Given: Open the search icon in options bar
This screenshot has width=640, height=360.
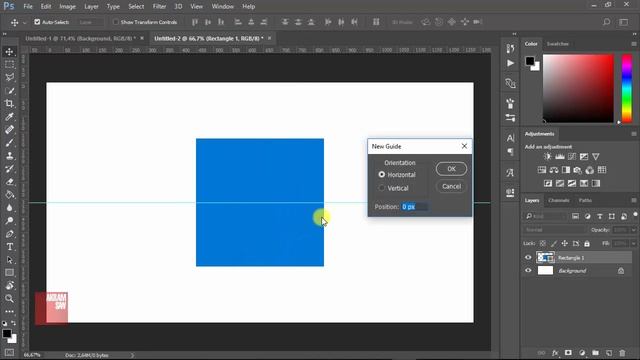Looking at the screenshot, I should (607, 22).
